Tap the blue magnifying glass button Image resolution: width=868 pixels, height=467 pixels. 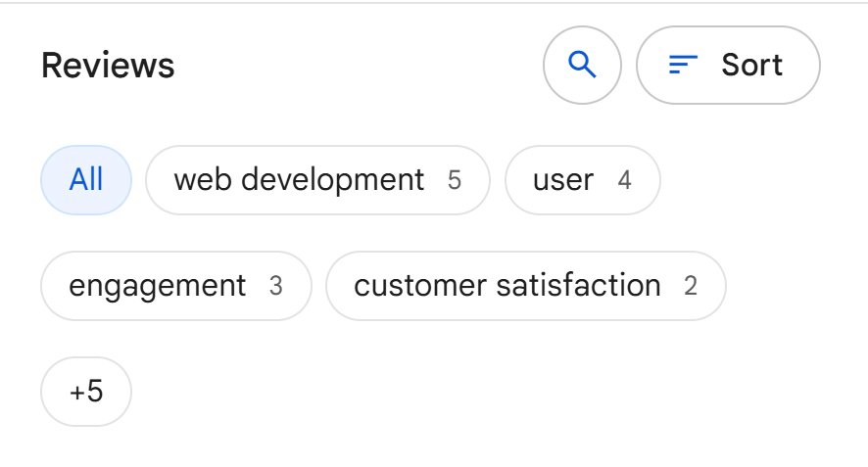point(582,65)
